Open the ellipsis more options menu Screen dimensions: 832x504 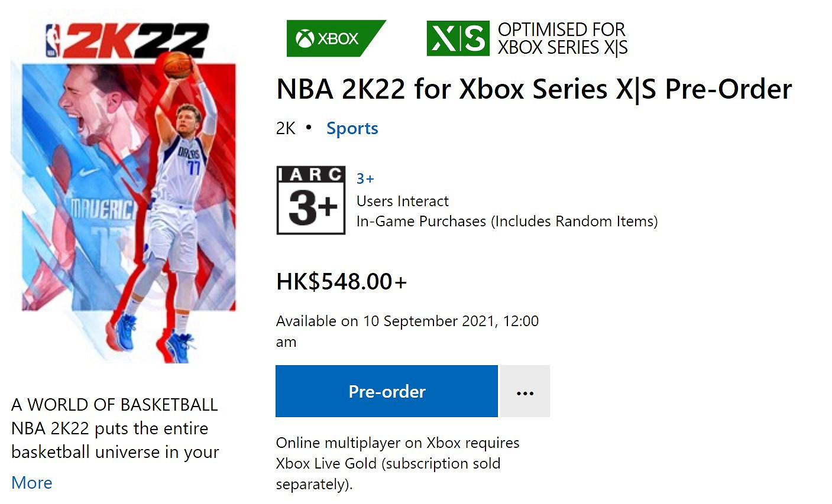pyautogui.click(x=525, y=391)
